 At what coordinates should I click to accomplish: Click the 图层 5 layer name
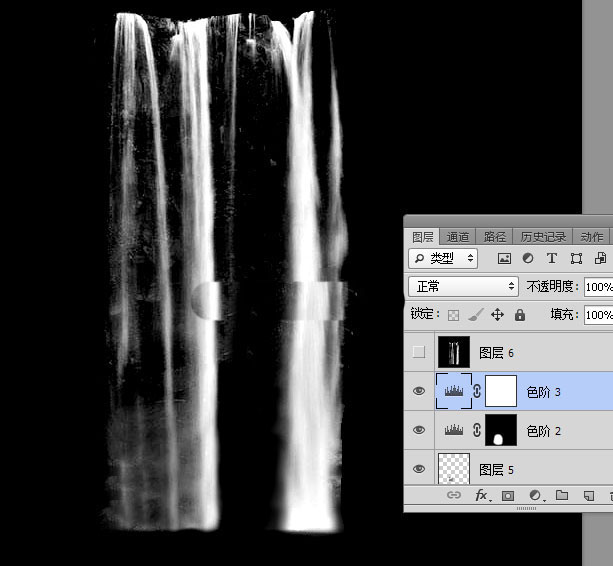pos(496,470)
